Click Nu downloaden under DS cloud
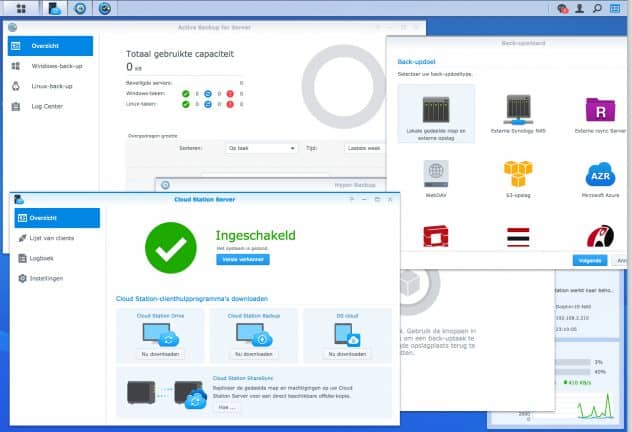The height and width of the screenshot is (432, 632). tap(347, 354)
